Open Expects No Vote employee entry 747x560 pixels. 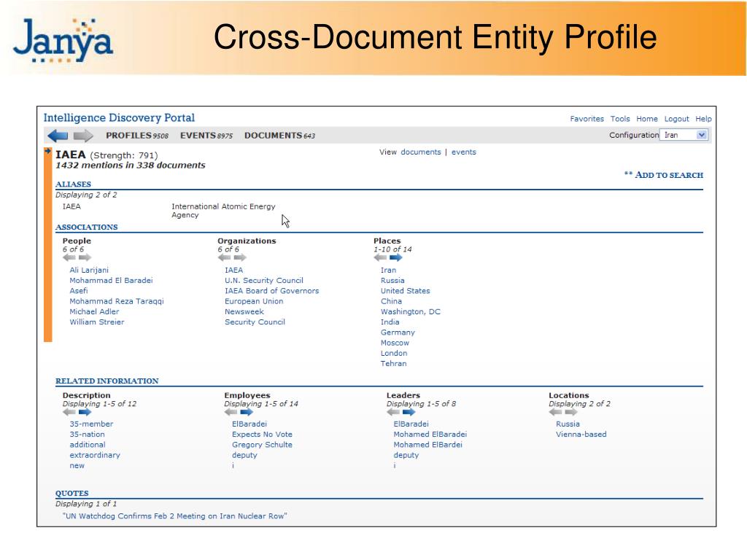pyautogui.click(x=262, y=435)
